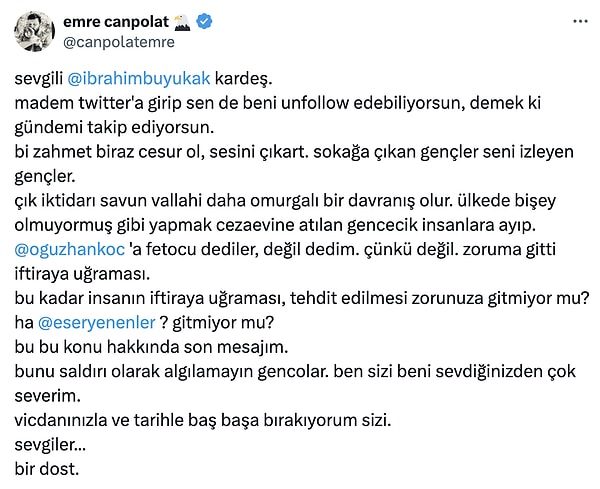Open the emre canpolat display name
The width and height of the screenshot is (600, 489).
[116, 22]
